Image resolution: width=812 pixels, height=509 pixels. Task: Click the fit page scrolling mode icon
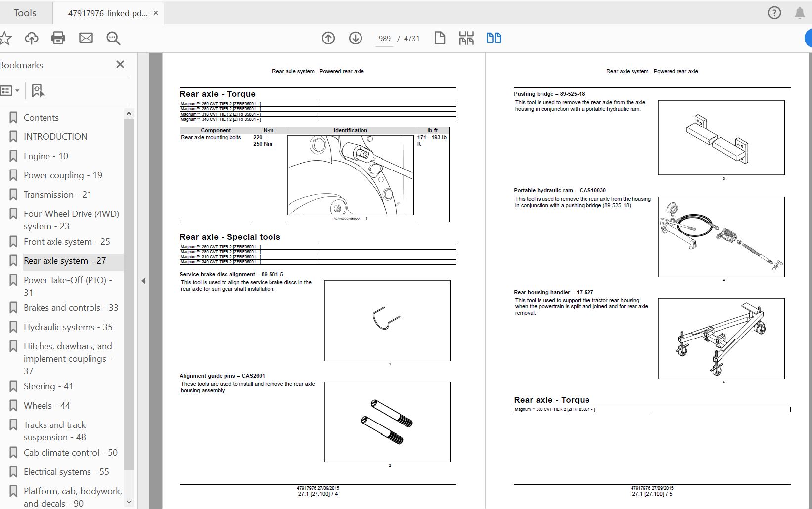466,38
